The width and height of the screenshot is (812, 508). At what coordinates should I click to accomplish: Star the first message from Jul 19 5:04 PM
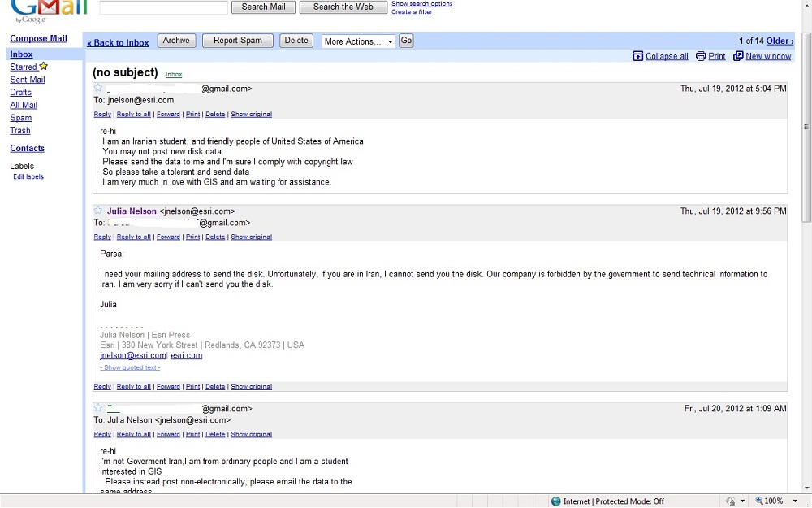(98, 89)
